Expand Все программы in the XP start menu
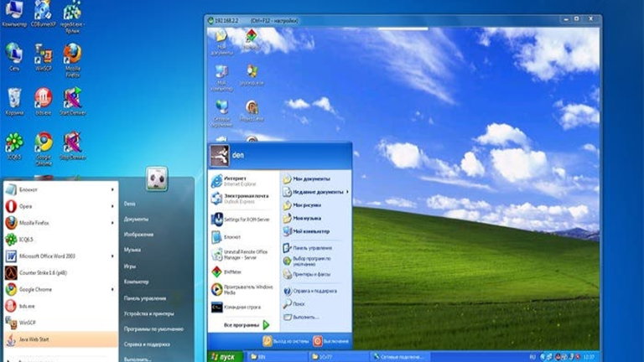The height and width of the screenshot is (362, 644). pyautogui.click(x=247, y=325)
